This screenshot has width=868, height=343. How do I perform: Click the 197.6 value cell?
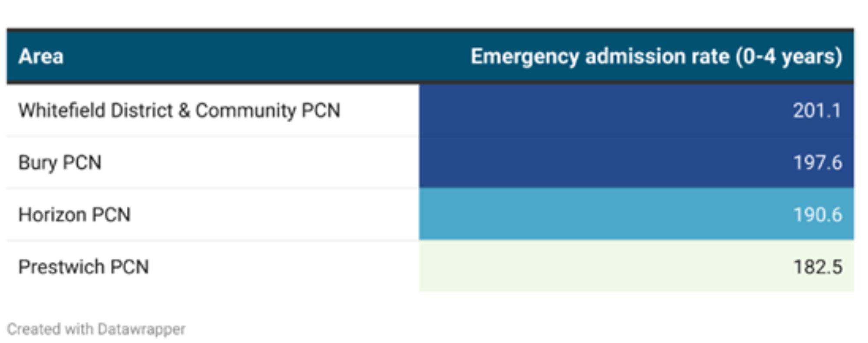[x=636, y=162]
